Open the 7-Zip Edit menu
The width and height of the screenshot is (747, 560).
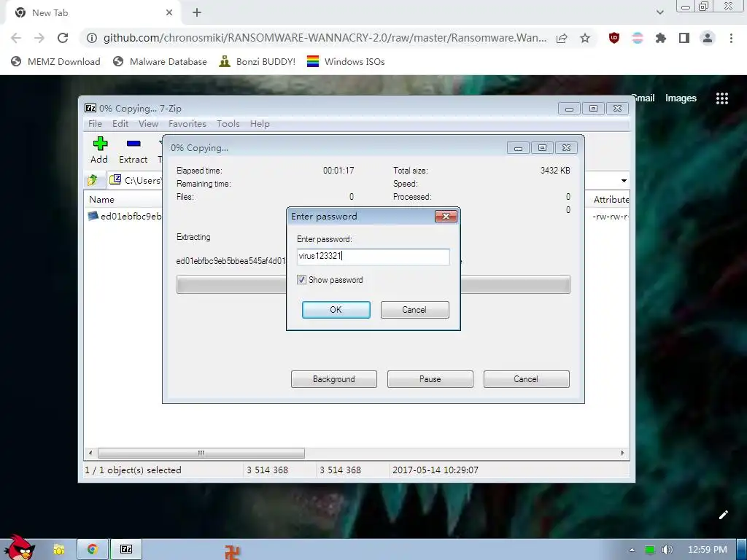pos(120,124)
